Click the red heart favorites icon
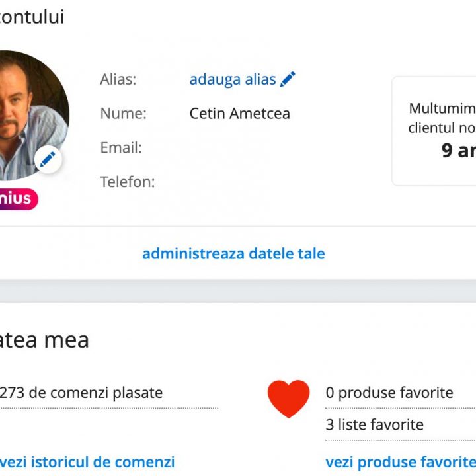 [x=288, y=399]
